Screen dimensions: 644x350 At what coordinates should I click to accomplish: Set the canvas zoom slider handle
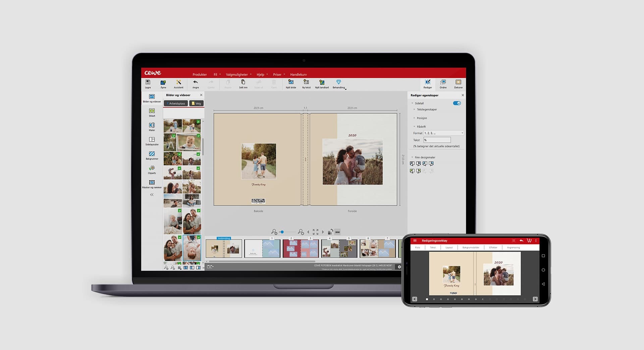pos(282,232)
